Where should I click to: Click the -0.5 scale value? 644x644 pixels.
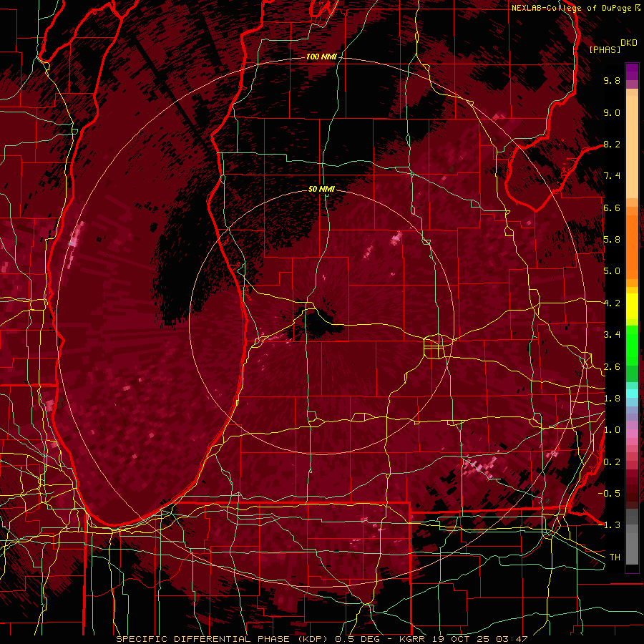click(609, 494)
